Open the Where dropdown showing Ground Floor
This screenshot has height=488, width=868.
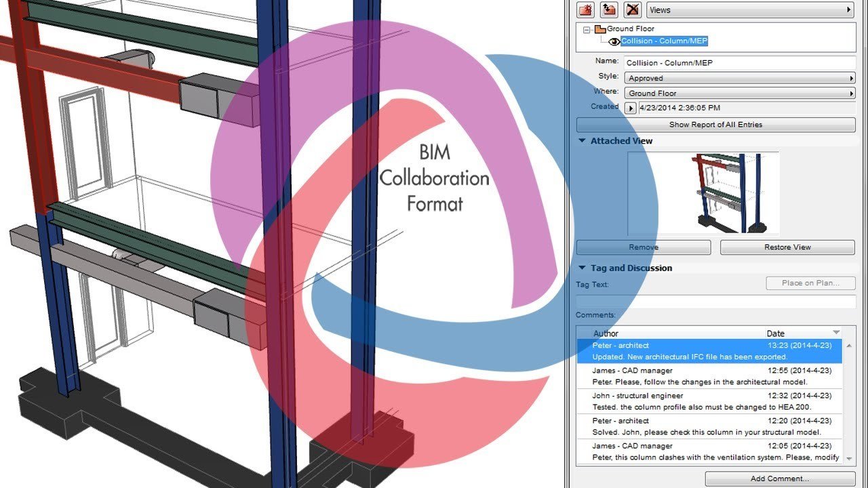[739, 93]
